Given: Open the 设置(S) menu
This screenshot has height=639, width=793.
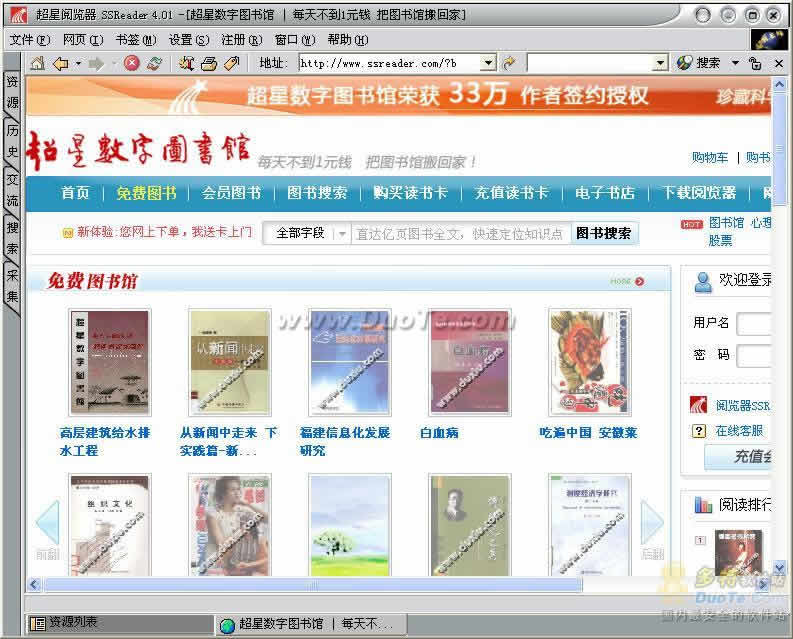Looking at the screenshot, I should [189, 39].
